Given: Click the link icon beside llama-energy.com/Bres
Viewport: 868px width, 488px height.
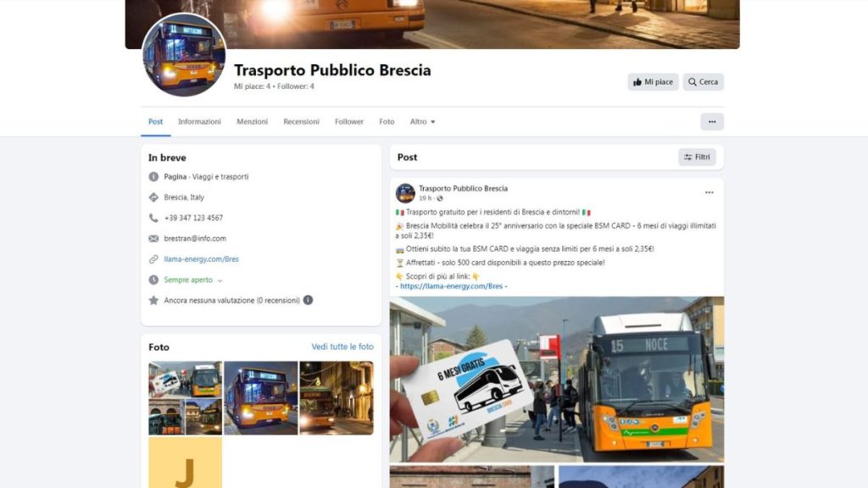Looking at the screenshot, I should (x=153, y=259).
